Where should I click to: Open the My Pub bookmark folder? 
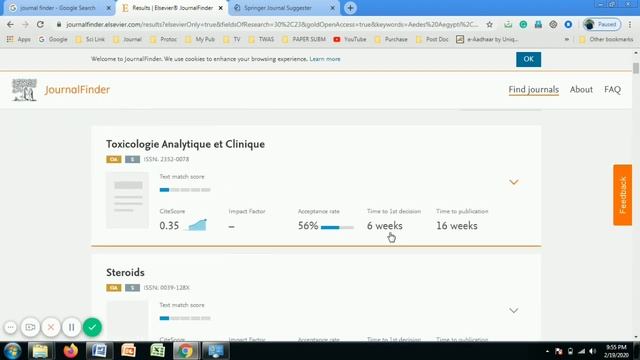point(200,39)
